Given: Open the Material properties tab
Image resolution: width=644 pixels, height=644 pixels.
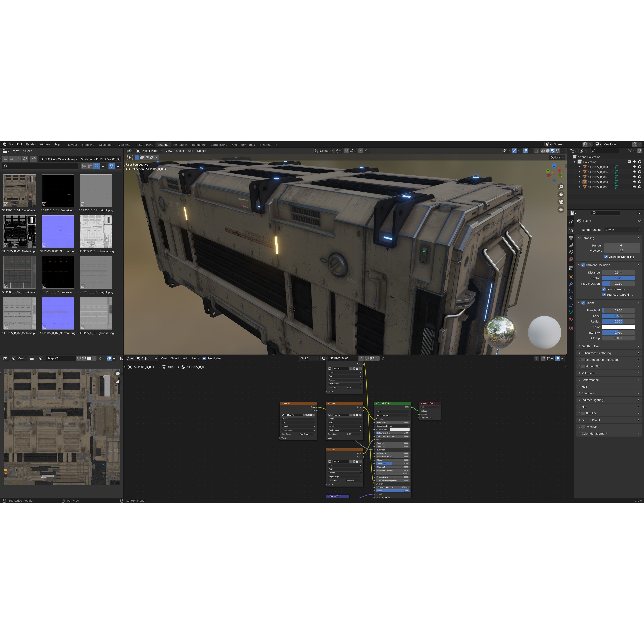Looking at the screenshot, I should tap(571, 319).
